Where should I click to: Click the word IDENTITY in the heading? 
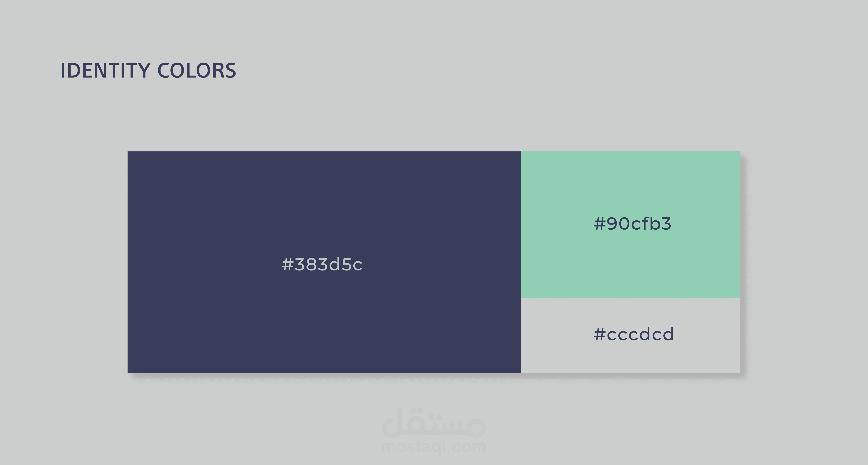click(x=105, y=70)
